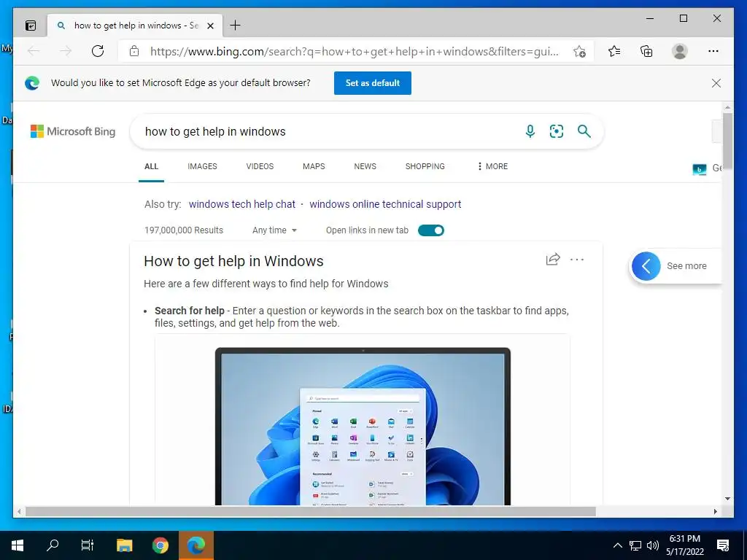747x560 pixels.
Task: Show hidden system tray icons chevron
Action: 617,545
